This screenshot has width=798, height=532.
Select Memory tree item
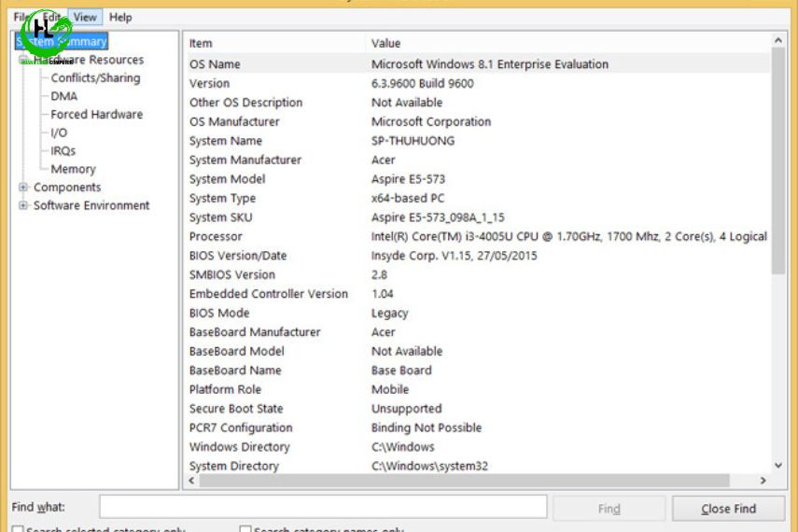coord(74,169)
